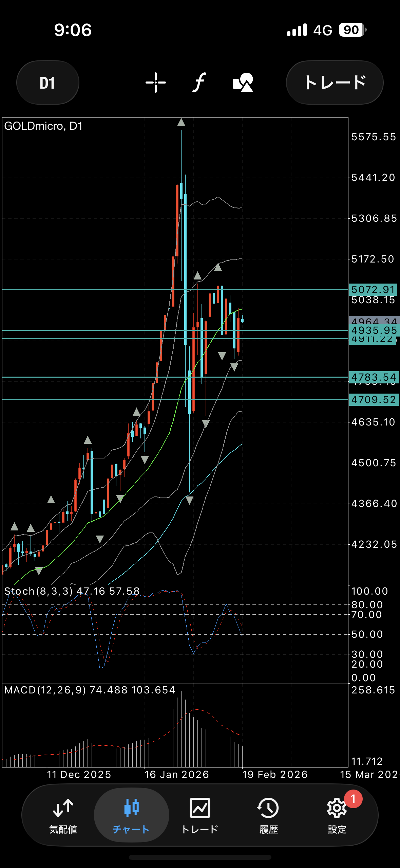This screenshot has height=868, width=400.
Task: Tap the 11 Dec 2025 date label
Action: click(79, 775)
